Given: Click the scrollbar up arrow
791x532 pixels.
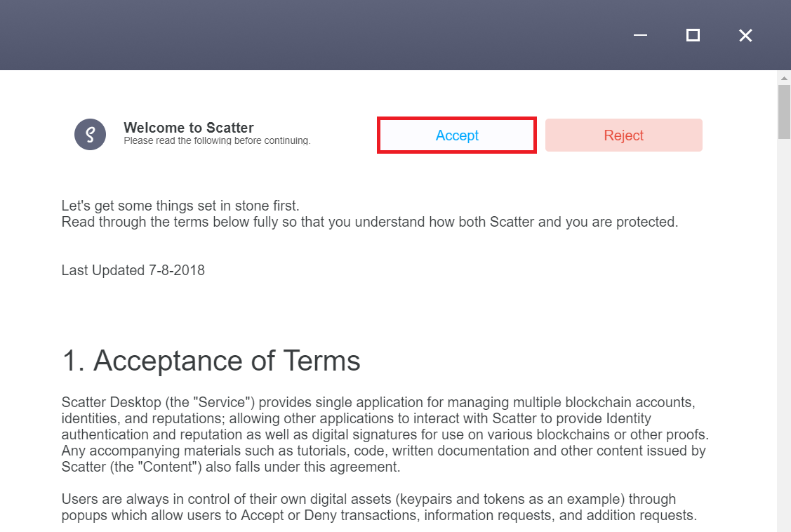Looking at the screenshot, I should tap(784, 78).
